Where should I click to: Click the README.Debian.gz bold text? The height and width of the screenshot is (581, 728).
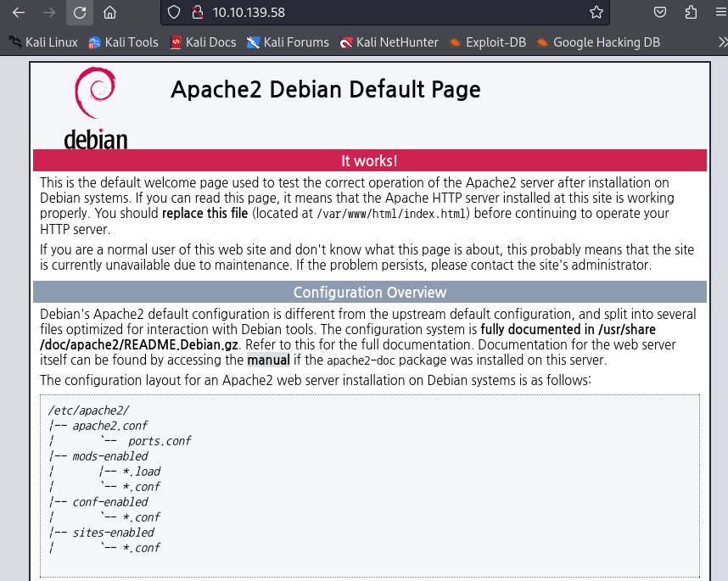[x=181, y=345]
